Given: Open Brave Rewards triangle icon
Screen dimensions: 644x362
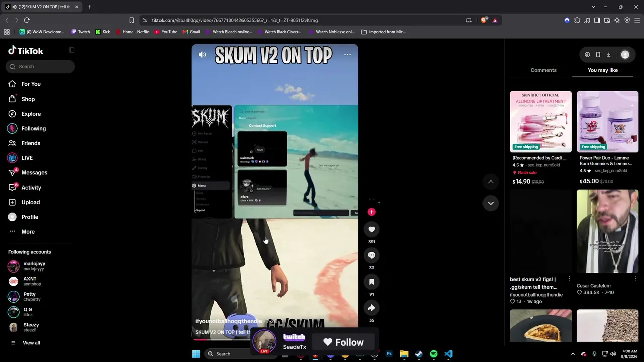Looking at the screenshot, I should 495,20.
